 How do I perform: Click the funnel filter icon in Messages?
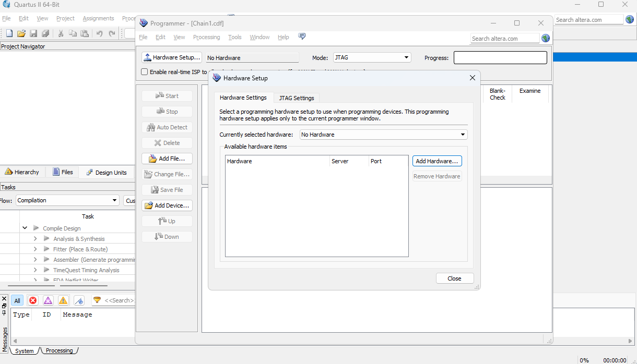tap(97, 300)
